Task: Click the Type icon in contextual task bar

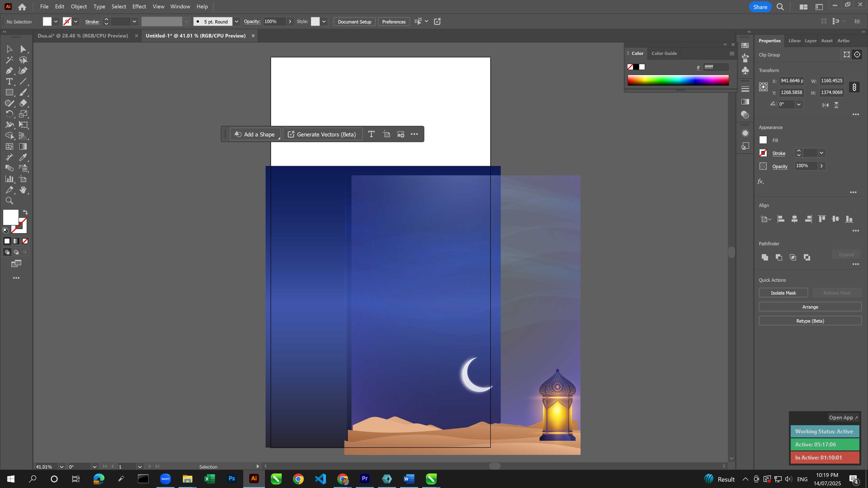Action: pyautogui.click(x=371, y=134)
